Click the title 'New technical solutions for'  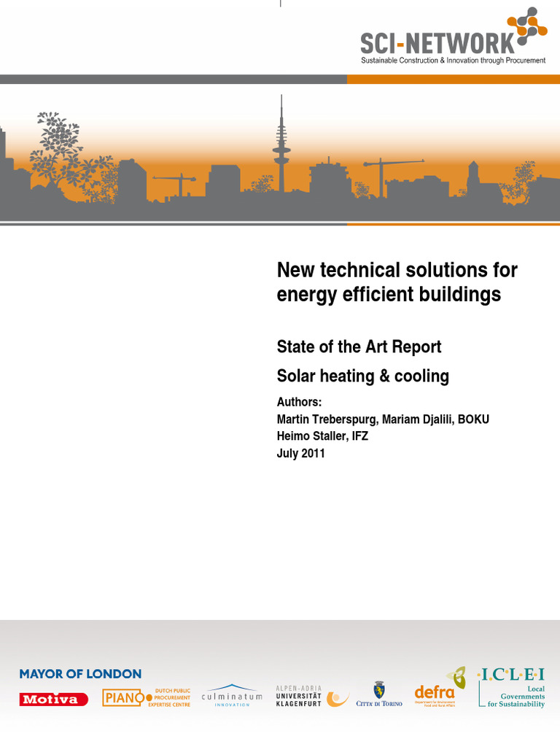(x=397, y=270)
